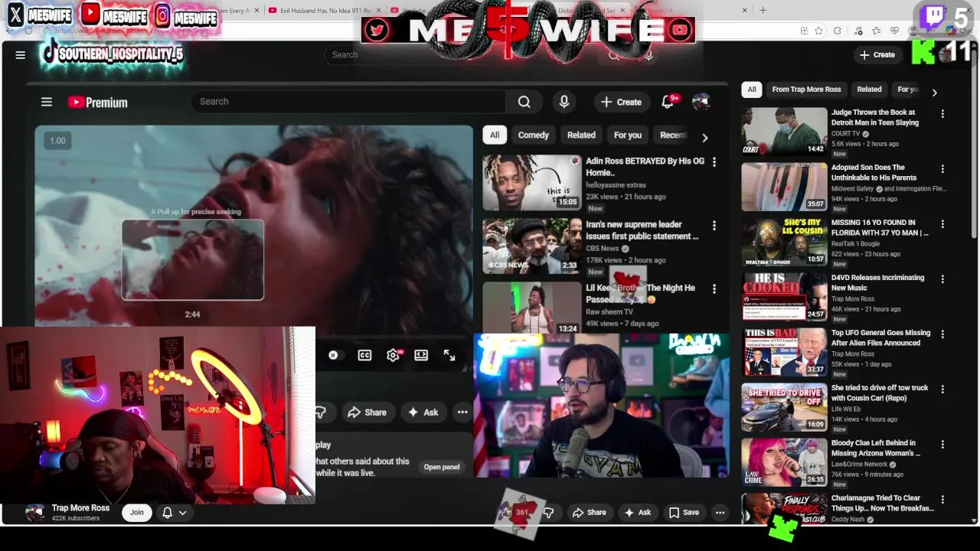Open the Adin Ross BETRAYED video thumbnail
The image size is (980, 551).
pos(532,182)
